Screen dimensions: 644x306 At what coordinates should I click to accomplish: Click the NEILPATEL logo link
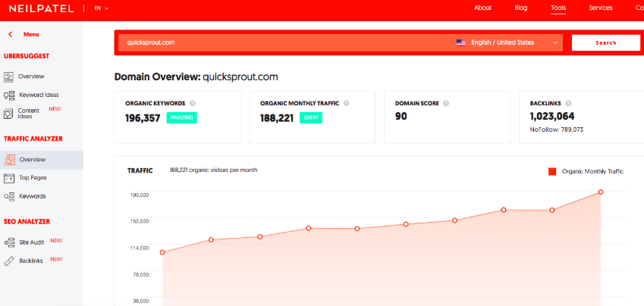click(x=42, y=8)
